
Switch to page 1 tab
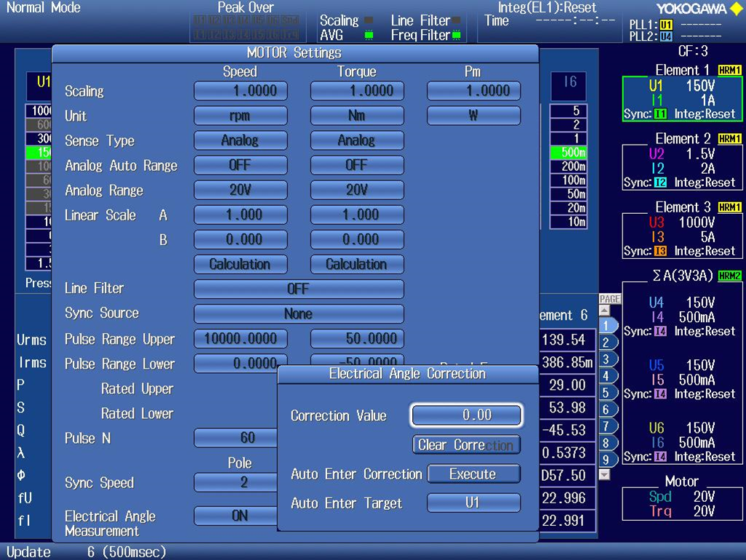click(x=607, y=326)
